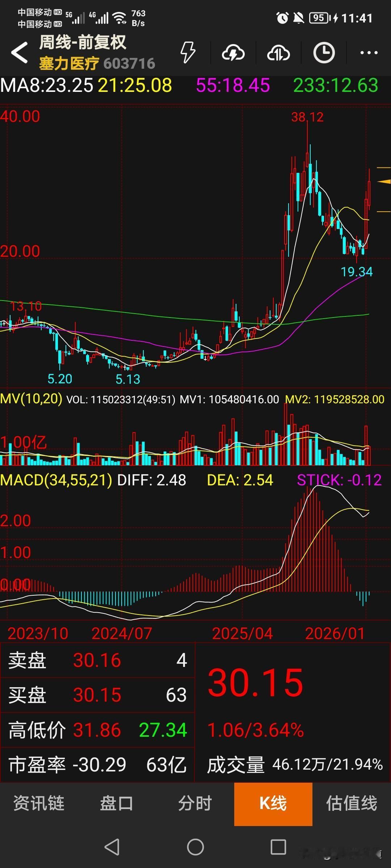
Task: Tap the DIFF: 2.48 value
Action: tap(152, 480)
